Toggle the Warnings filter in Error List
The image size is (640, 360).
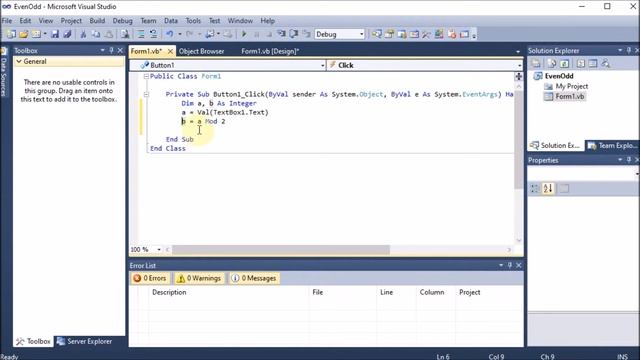tap(199, 278)
